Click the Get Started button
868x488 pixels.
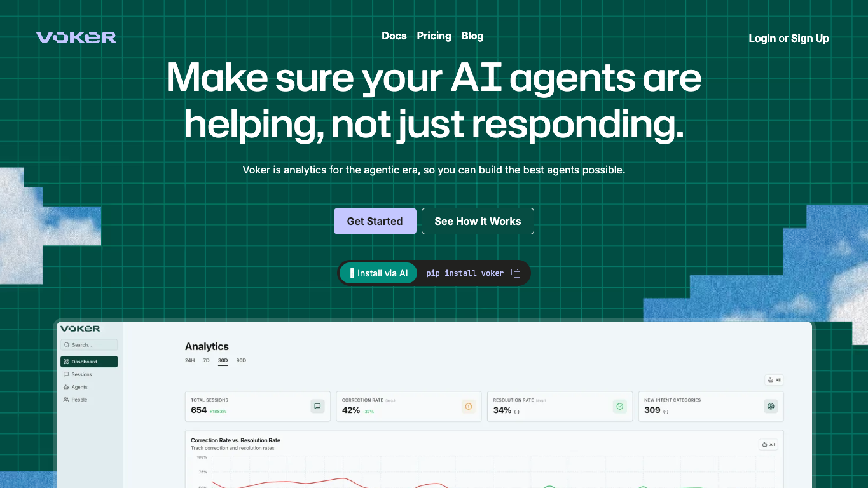pos(375,221)
